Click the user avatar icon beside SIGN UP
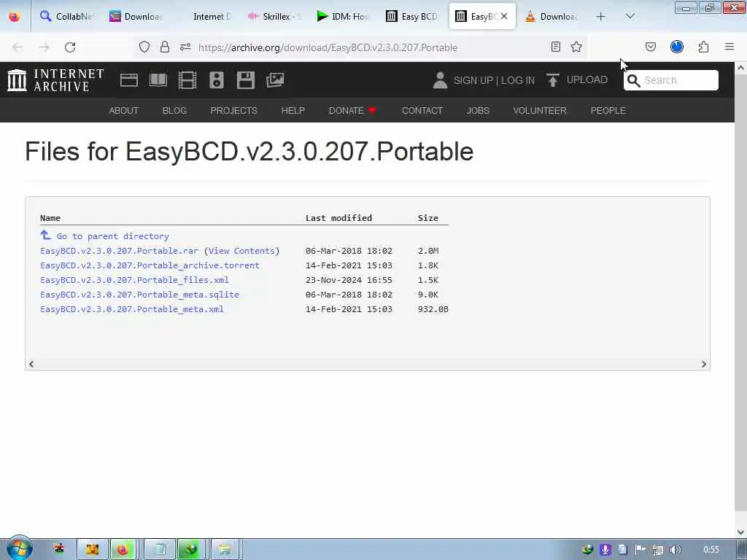 click(440, 80)
